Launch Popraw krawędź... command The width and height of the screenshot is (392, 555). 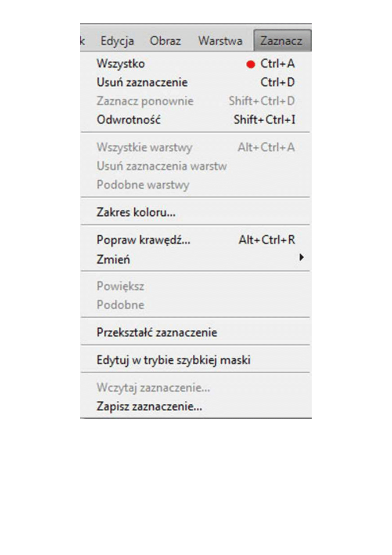pos(144,240)
